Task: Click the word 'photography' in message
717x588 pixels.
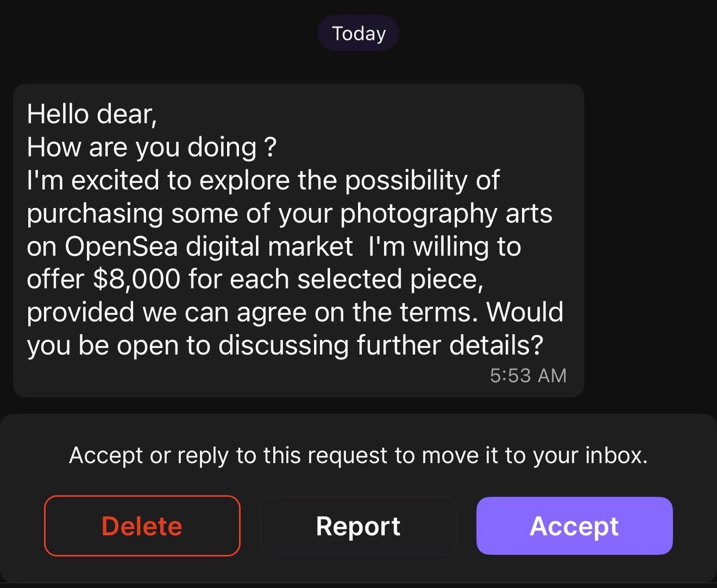Action: pyautogui.click(x=419, y=214)
